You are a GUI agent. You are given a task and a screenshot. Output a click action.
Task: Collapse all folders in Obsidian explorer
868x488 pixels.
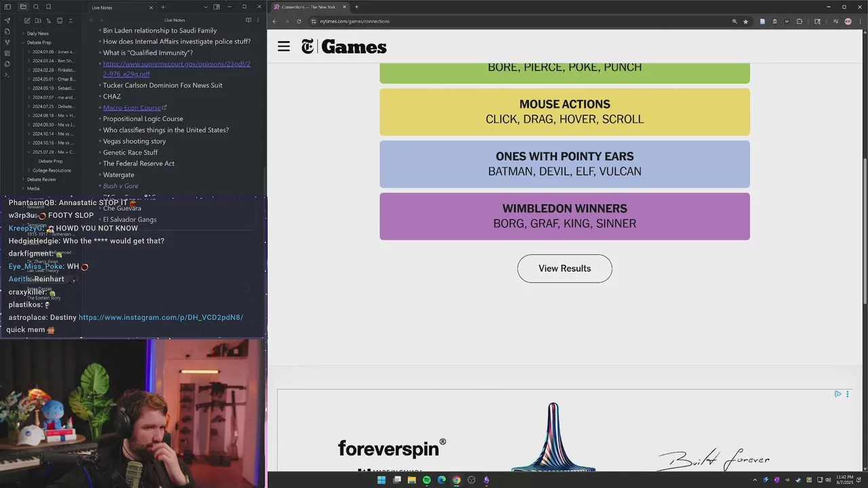[x=71, y=20]
